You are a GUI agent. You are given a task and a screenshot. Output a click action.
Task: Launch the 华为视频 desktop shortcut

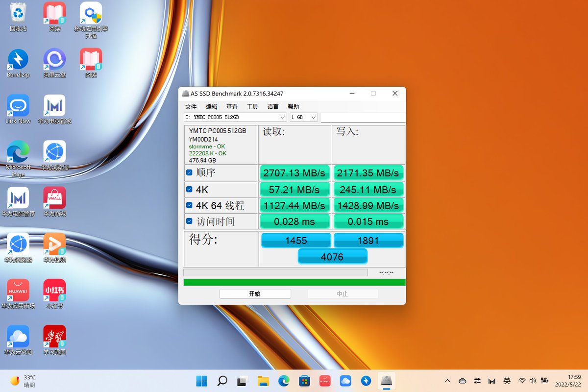coord(54,248)
